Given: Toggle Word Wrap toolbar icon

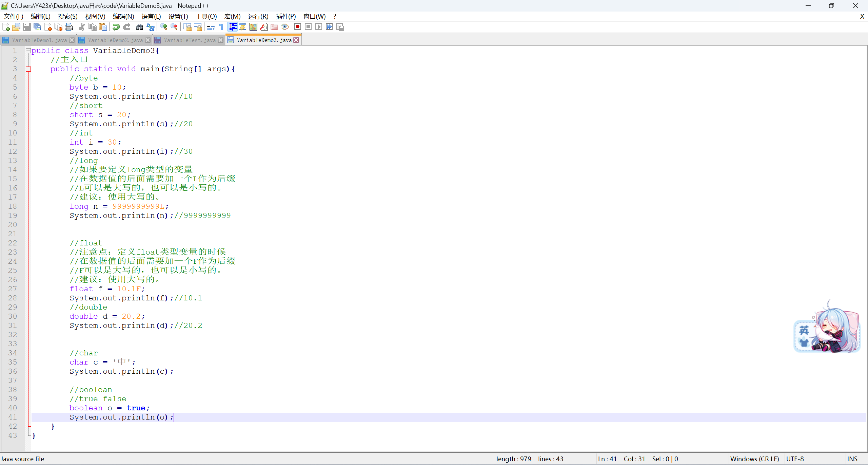Looking at the screenshot, I should tap(211, 27).
